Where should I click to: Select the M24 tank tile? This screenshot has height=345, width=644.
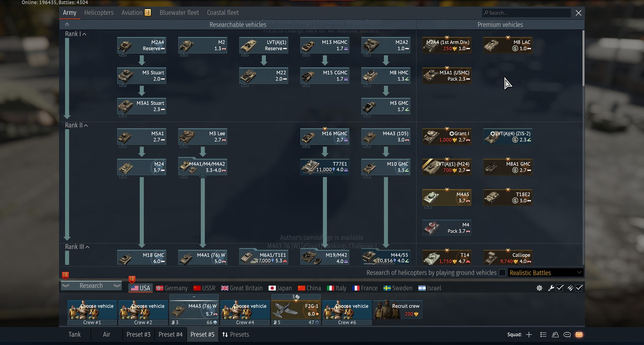[142, 167]
